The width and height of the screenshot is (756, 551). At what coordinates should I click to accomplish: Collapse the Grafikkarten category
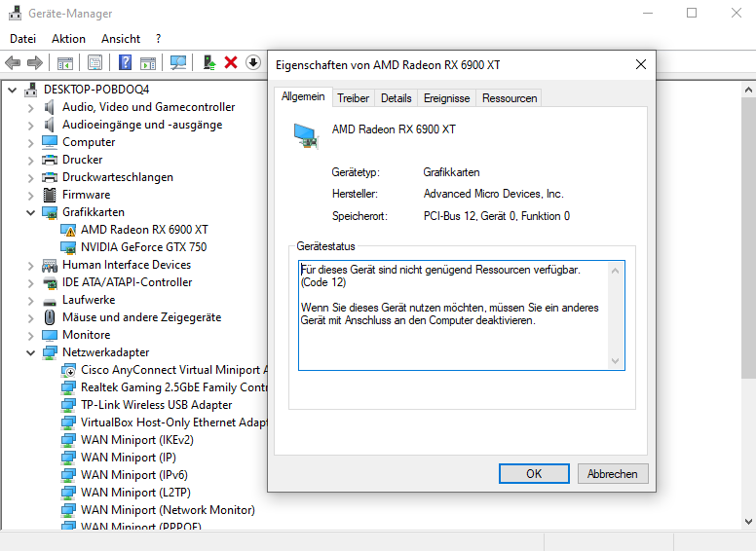31,212
